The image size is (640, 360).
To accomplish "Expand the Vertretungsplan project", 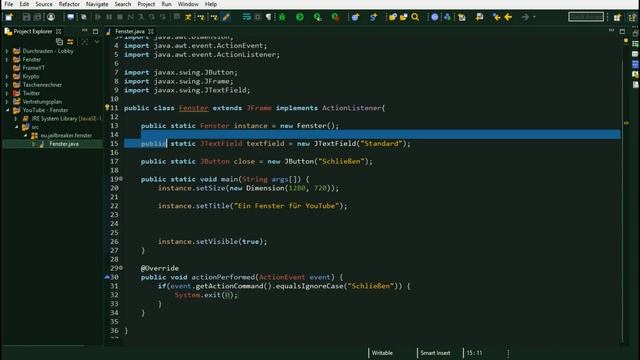I will 7,102.
